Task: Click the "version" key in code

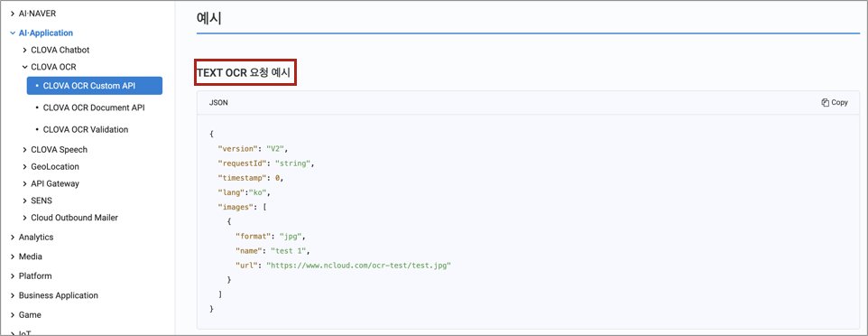Action: pyautogui.click(x=237, y=149)
